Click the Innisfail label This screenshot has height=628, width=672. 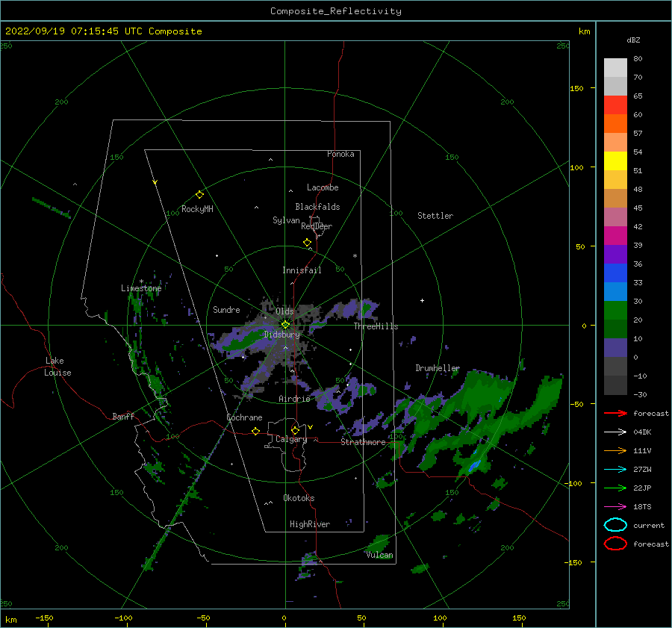pyautogui.click(x=302, y=270)
